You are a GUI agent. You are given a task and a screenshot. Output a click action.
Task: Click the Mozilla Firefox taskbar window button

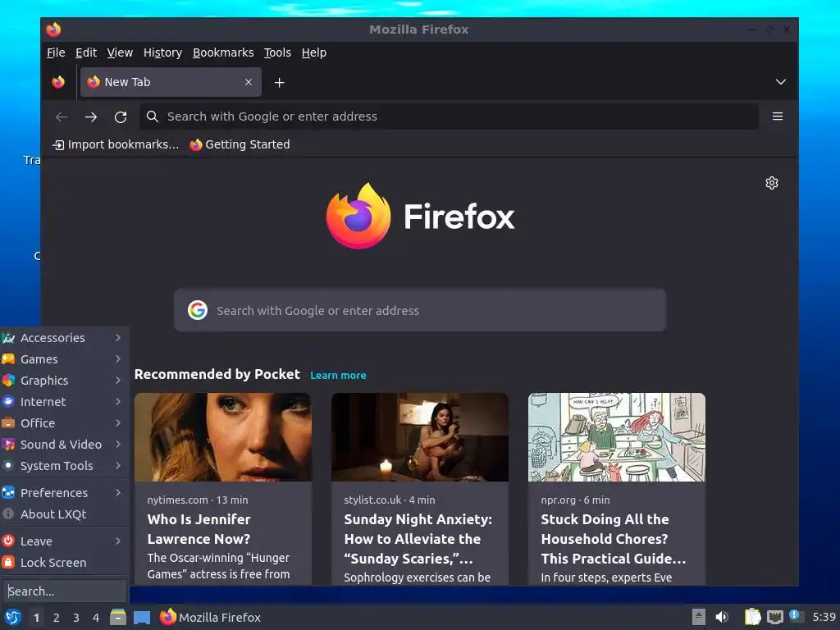210,617
